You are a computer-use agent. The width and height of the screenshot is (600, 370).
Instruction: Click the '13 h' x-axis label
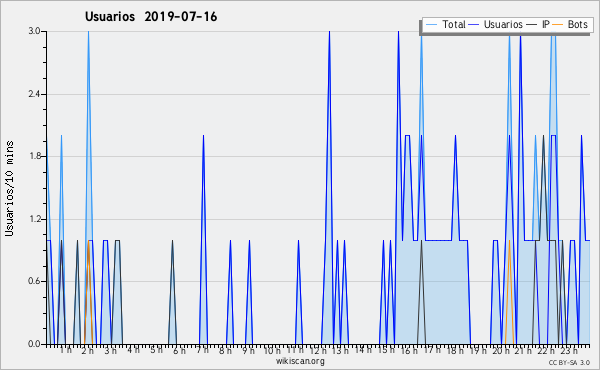pyautogui.click(x=340, y=351)
